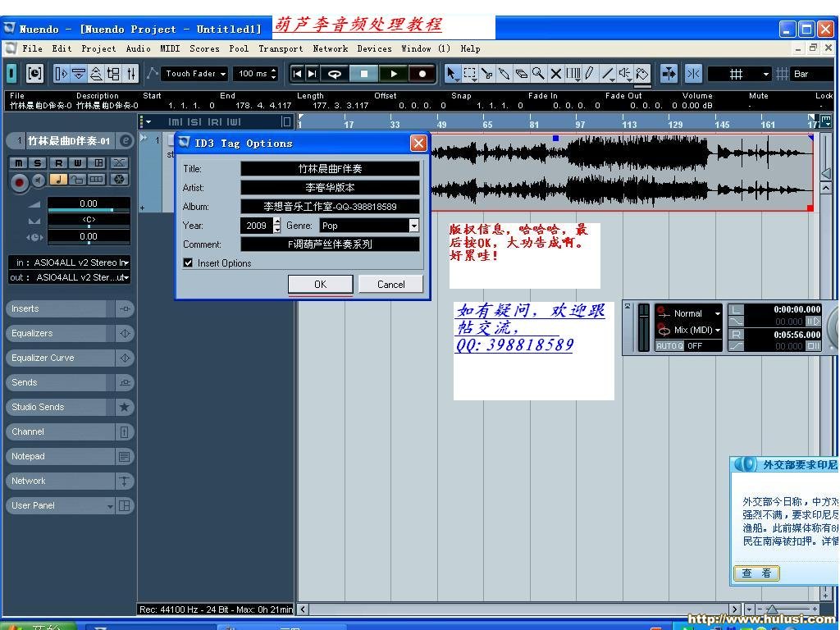Open the ASIO4ALL output routing dropdown

(70, 277)
